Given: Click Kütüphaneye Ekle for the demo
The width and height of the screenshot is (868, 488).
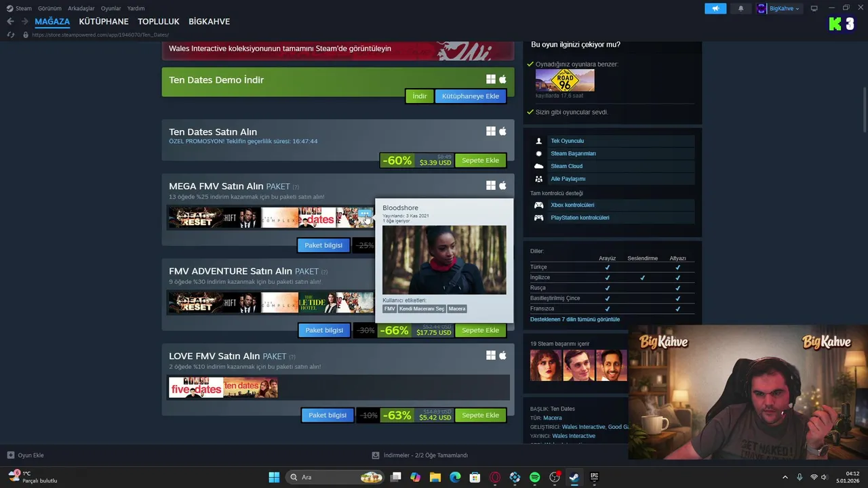Looking at the screenshot, I should coord(471,96).
